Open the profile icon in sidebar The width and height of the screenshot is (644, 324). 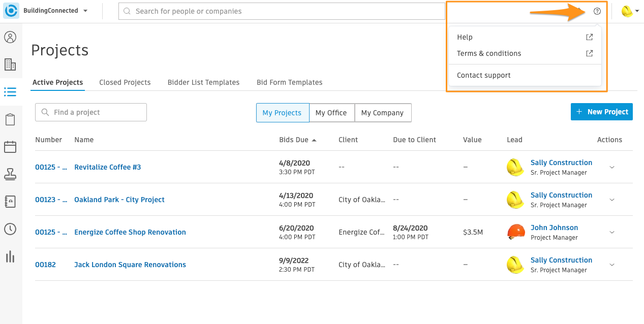10,37
